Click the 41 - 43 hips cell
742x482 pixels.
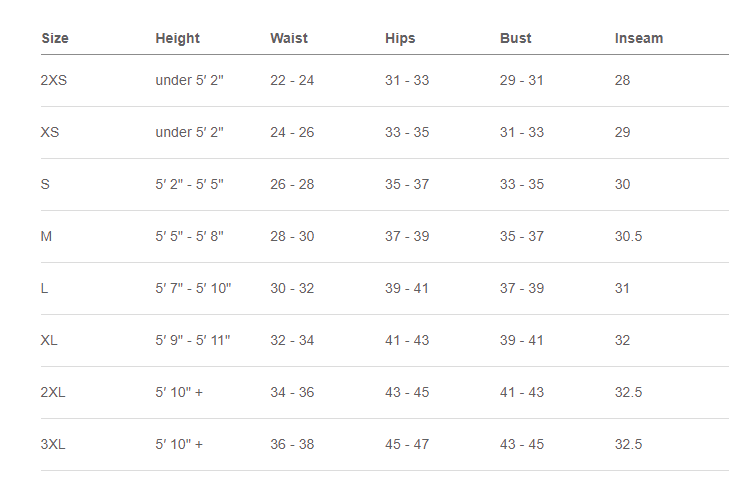click(x=407, y=340)
